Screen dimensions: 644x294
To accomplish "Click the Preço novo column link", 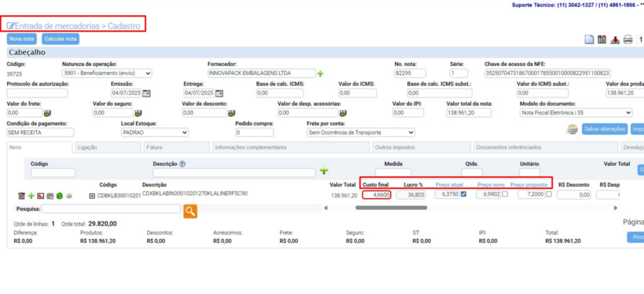I will (x=492, y=185).
